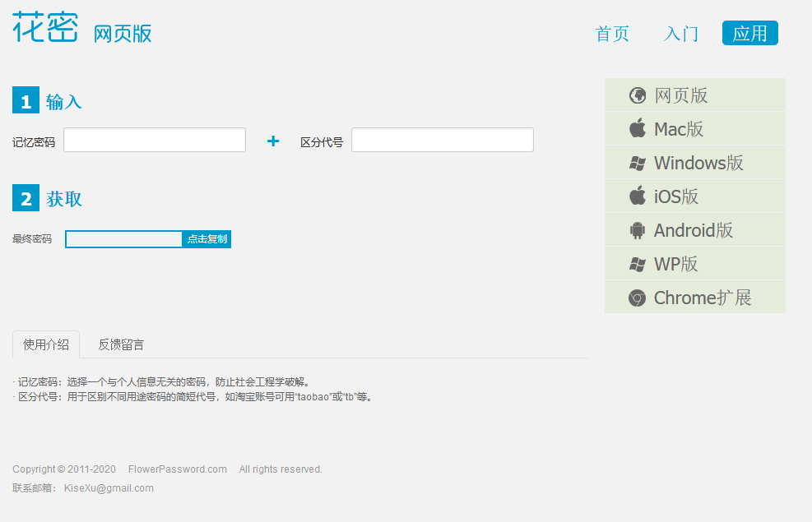This screenshot has width=812, height=522.
Task: Click the Windows logo beside WP版
Action: click(637, 264)
